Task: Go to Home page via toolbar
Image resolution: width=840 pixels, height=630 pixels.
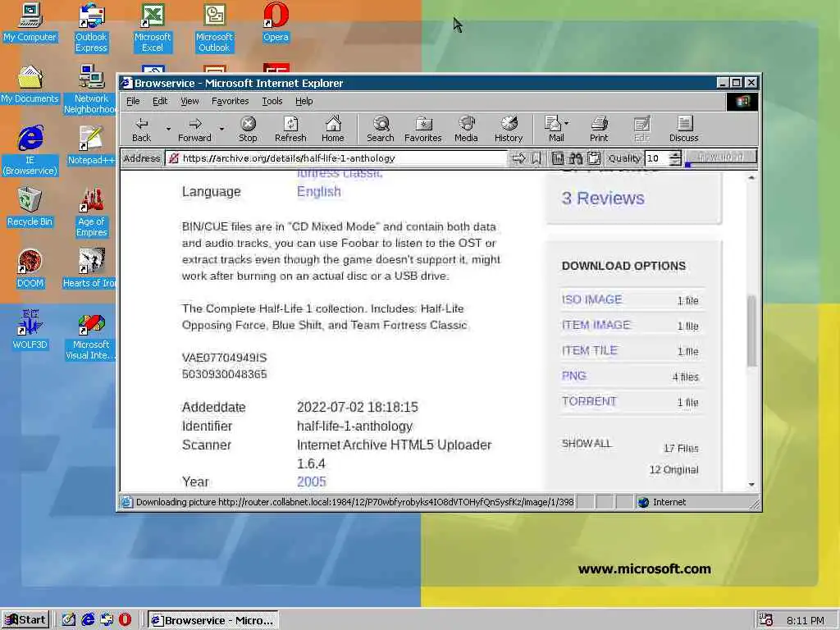Action: click(333, 129)
